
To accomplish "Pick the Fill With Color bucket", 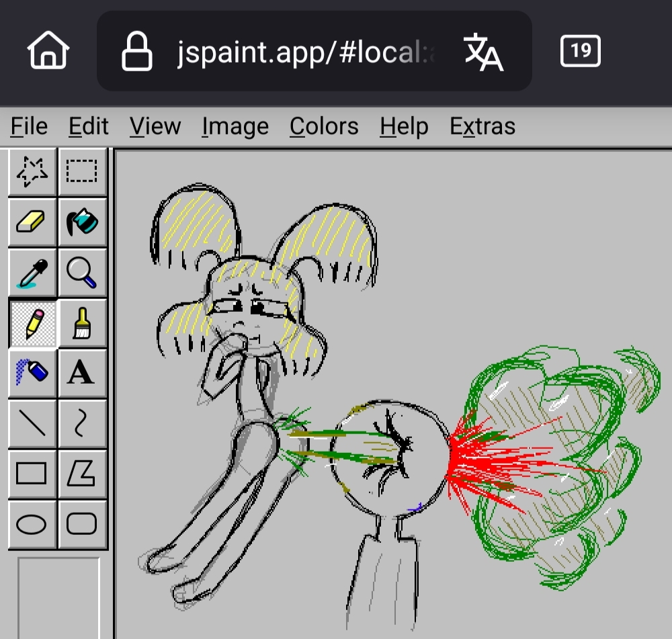I will [x=82, y=222].
